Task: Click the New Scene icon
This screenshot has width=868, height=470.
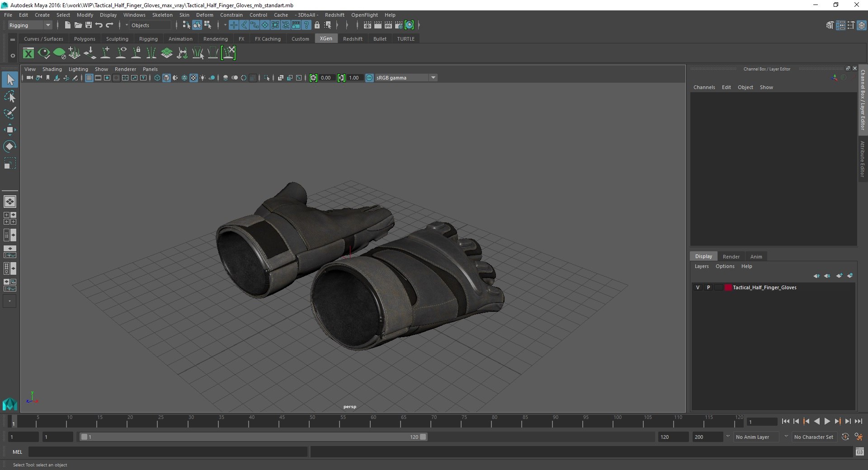Action: [67, 25]
